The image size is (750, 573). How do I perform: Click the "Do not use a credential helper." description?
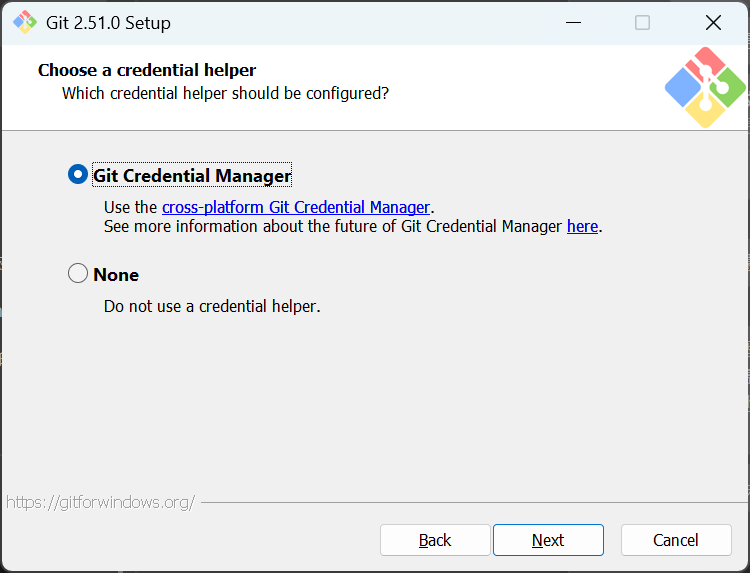[x=212, y=306]
